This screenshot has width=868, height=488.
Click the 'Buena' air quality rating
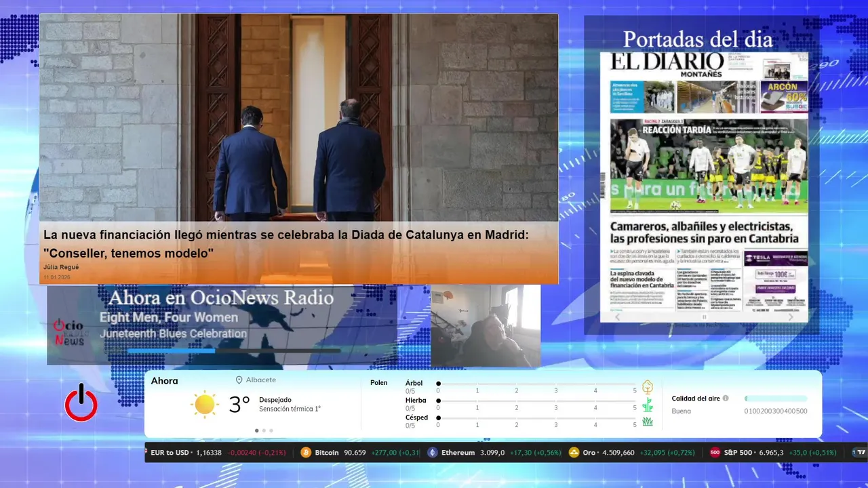click(x=681, y=411)
